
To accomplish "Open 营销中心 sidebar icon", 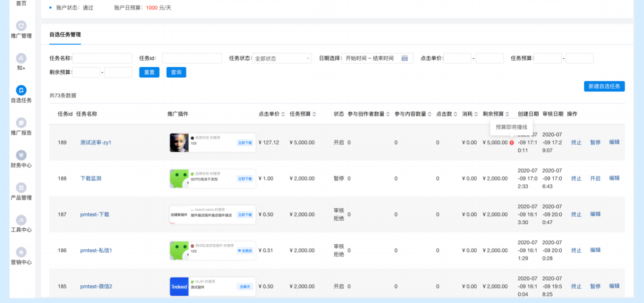I will [x=21, y=252].
